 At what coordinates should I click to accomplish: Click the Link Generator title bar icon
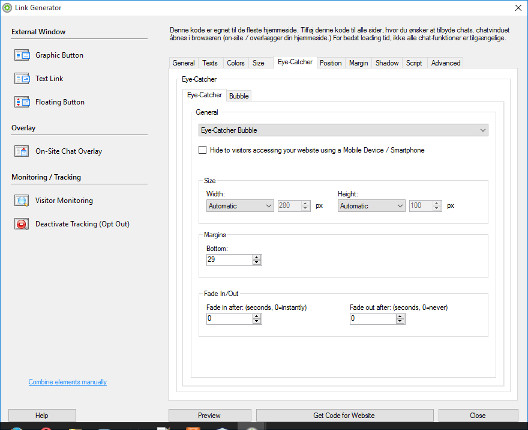(x=7, y=7)
